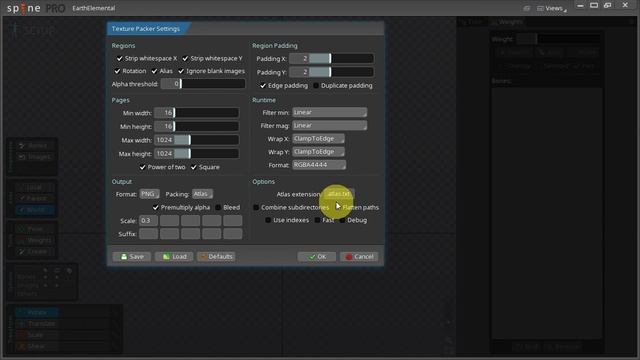Enable Duplicate padding checkbox
This screenshot has height=360, width=640.
(316, 86)
